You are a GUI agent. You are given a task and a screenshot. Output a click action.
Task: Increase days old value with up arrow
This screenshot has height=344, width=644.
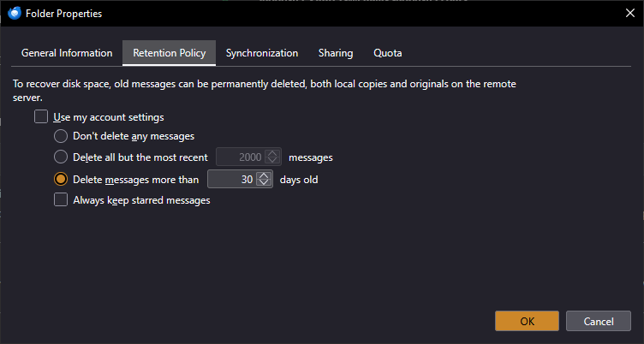[x=264, y=176]
